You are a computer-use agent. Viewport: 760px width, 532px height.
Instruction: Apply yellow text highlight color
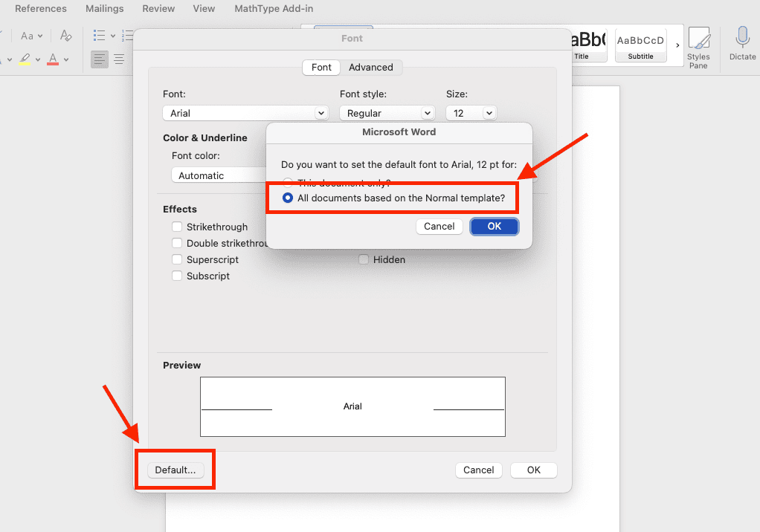tap(25, 59)
